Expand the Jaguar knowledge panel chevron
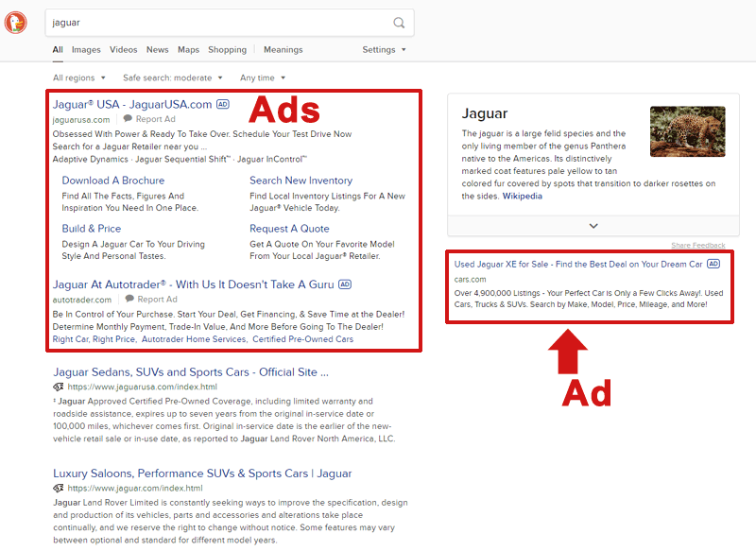Viewport: 756px width, 551px height. (x=593, y=226)
